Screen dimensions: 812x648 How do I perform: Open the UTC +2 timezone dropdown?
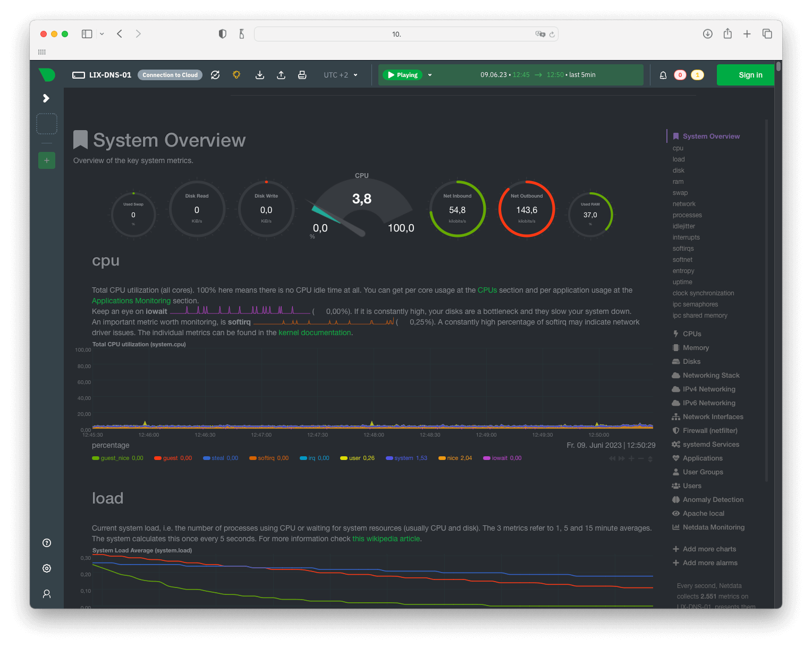coord(340,75)
